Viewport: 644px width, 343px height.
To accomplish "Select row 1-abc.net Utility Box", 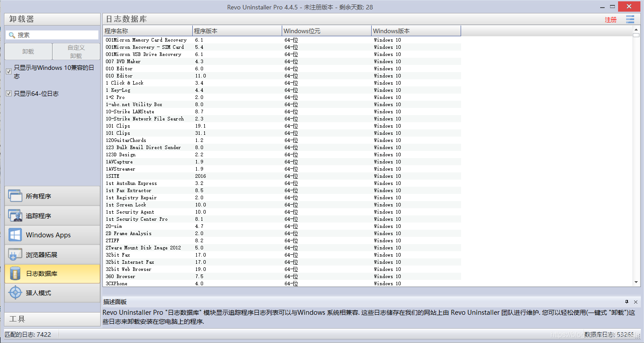I will pyautogui.click(x=282, y=104).
